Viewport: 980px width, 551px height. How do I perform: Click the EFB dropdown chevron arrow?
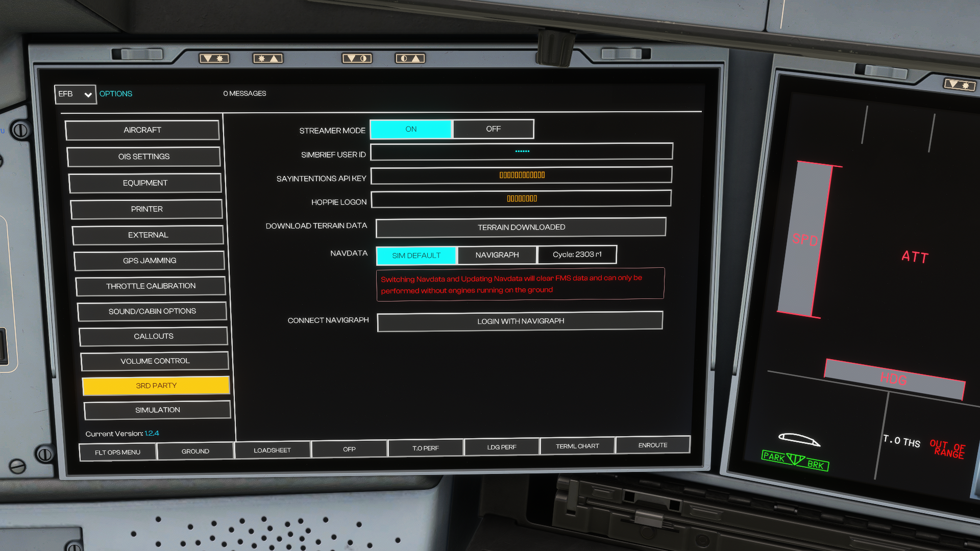tap(88, 95)
